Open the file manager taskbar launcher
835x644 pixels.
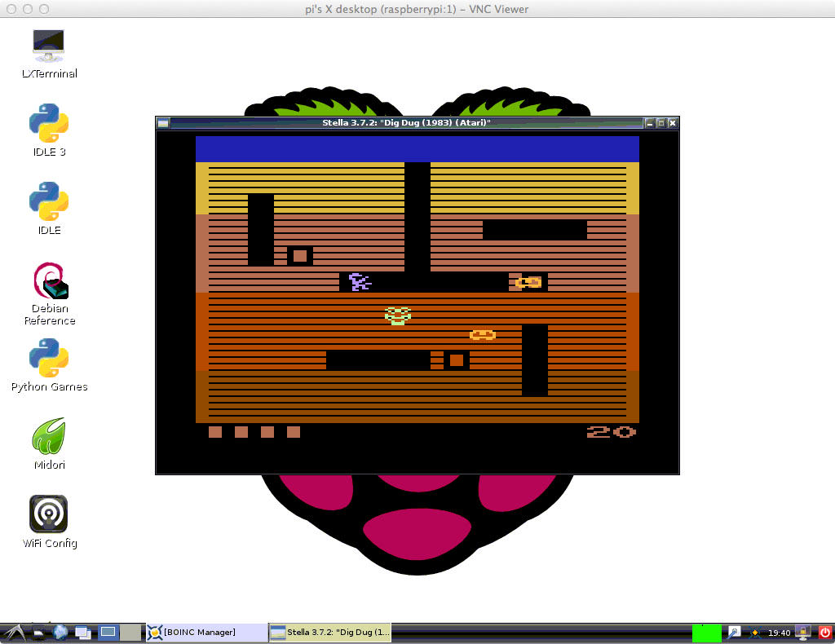pyautogui.click(x=38, y=632)
